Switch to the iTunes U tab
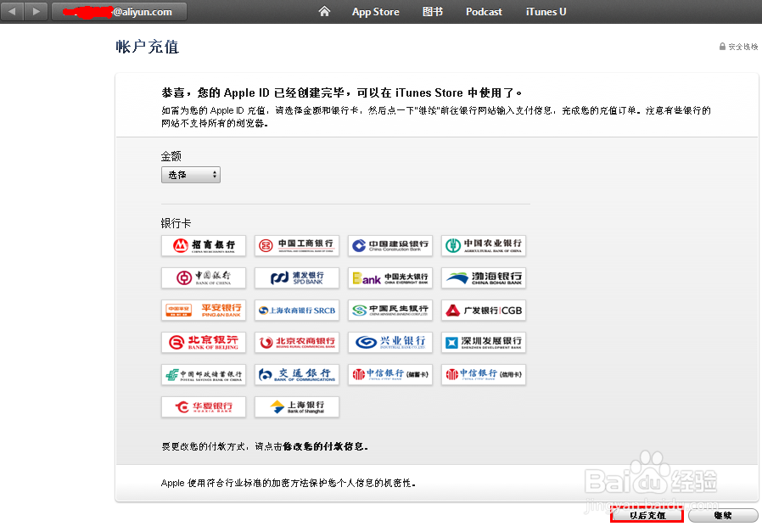The width and height of the screenshot is (762, 532). click(546, 12)
